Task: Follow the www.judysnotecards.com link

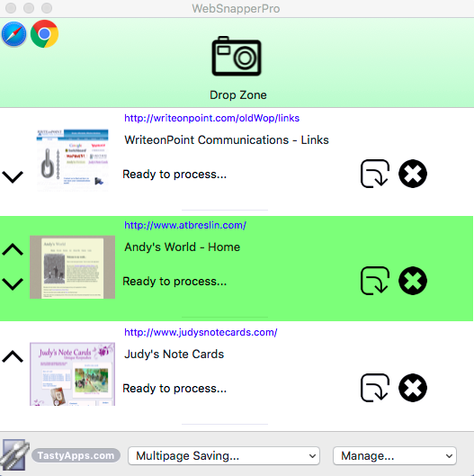Action: 201,332
